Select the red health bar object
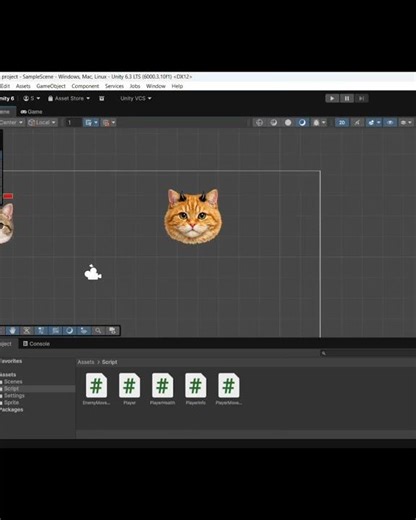Screen dimensions: 416x520 [x=8, y=196]
